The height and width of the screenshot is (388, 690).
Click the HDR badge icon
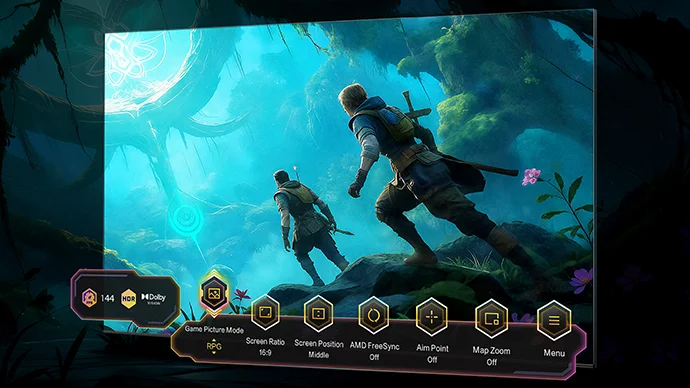click(128, 299)
